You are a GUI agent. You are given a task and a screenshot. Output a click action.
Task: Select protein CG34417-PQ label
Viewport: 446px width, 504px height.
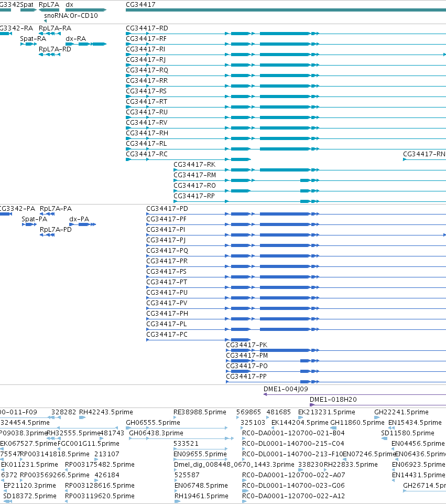[167, 250]
